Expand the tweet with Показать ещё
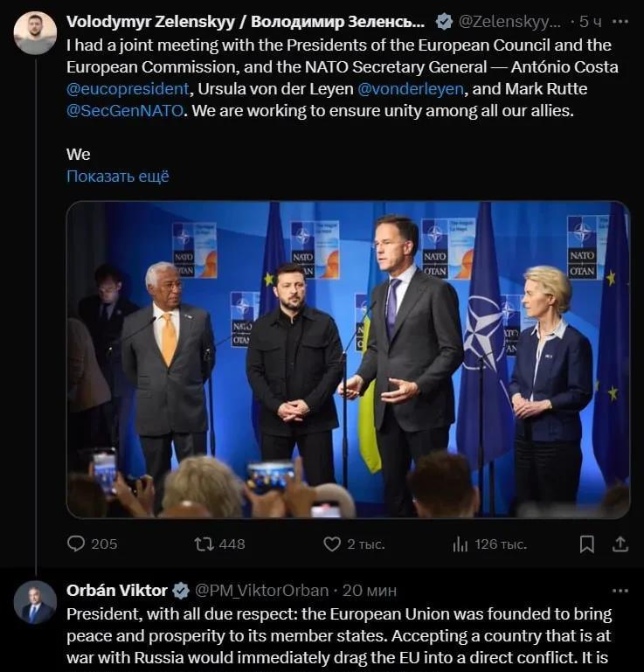The height and width of the screenshot is (672, 644). pyautogui.click(x=118, y=177)
